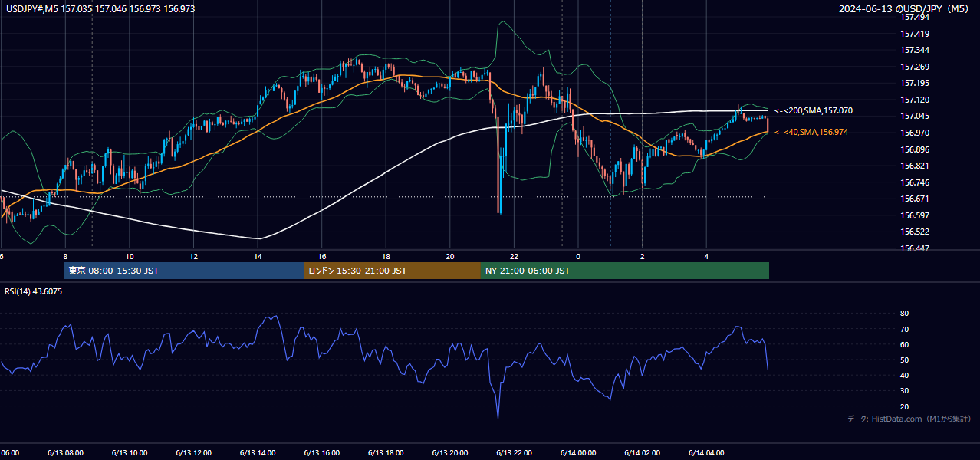Click the 200 SMA 157.070 label
The height and width of the screenshot is (460, 980).
click(x=814, y=111)
